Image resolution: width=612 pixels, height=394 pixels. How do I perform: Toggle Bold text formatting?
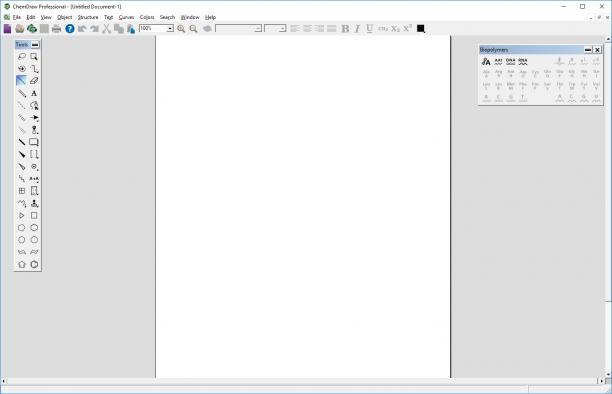345,29
